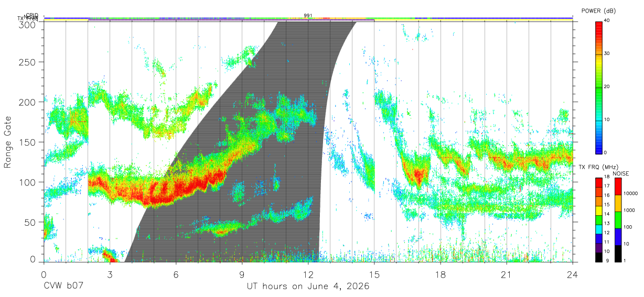Click the TX FRQ scale label 18
Viewport: 644px width, 297px height.
point(606,177)
